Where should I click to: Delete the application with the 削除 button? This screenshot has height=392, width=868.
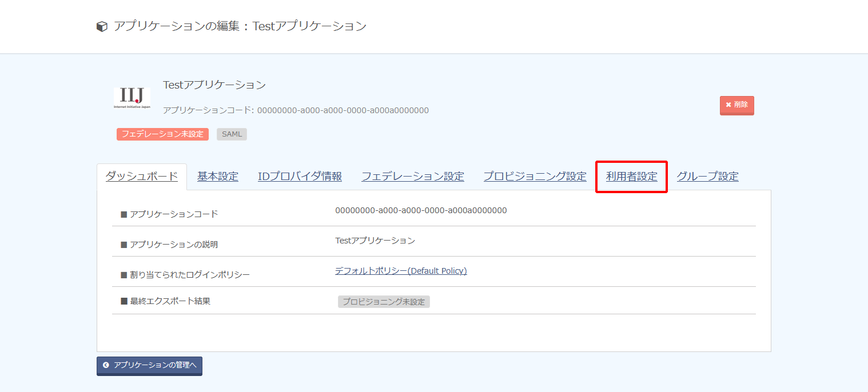click(x=737, y=105)
